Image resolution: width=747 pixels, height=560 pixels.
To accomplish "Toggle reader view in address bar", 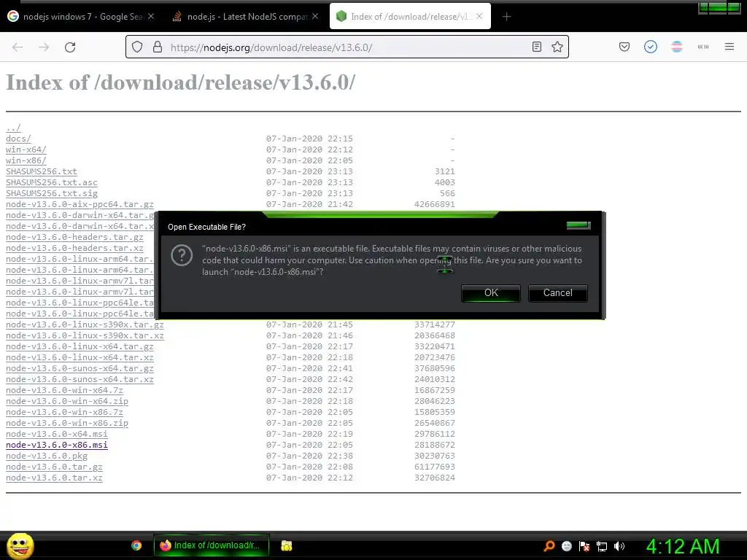I will [537, 47].
